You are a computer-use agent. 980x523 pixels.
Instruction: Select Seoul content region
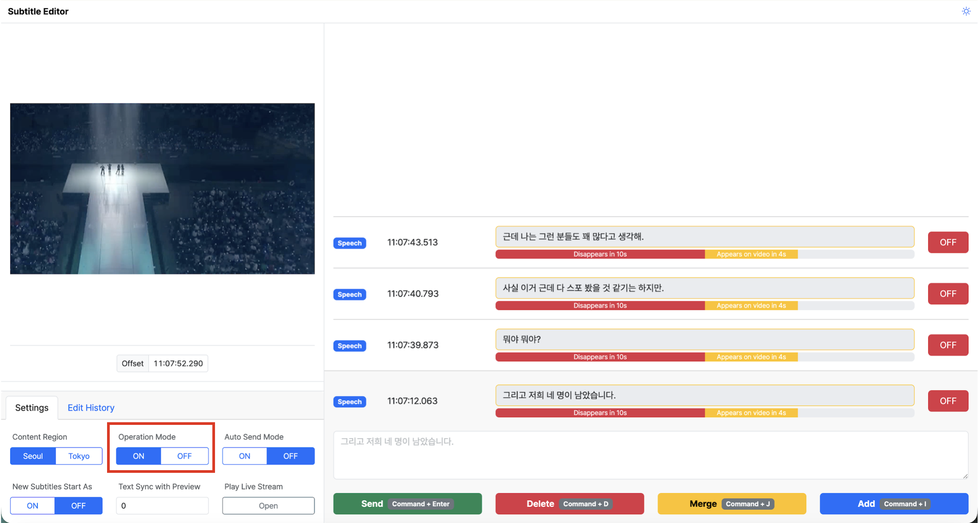pos(33,456)
